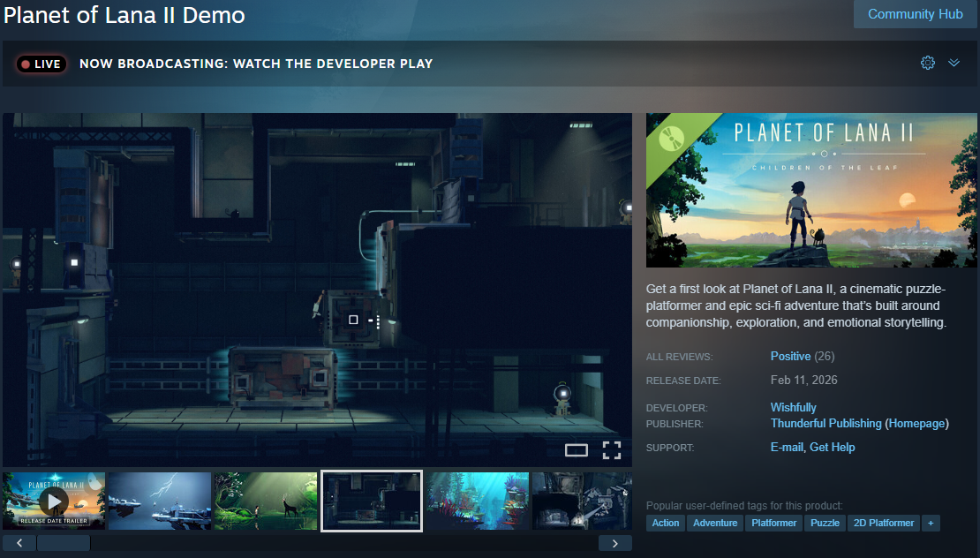Play the Release Date Trailer thumbnail

click(x=54, y=501)
